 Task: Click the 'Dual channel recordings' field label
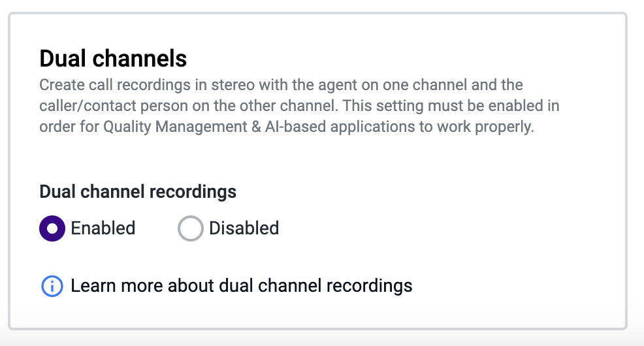tap(138, 192)
